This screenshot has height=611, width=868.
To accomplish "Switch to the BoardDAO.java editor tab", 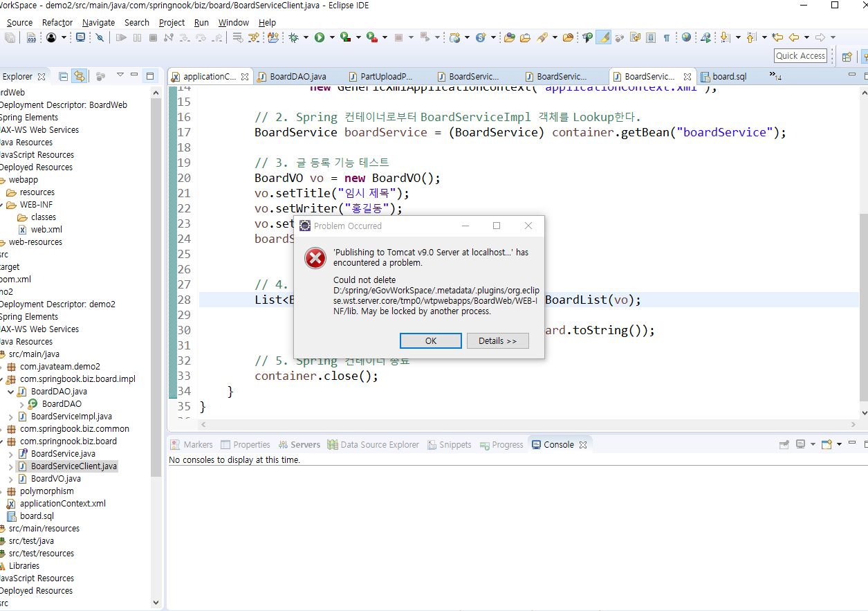I will click(297, 77).
